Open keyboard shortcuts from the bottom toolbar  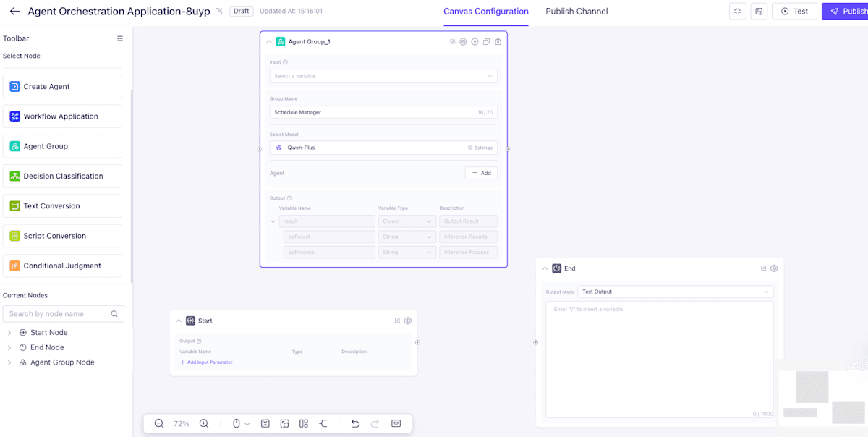pos(396,423)
